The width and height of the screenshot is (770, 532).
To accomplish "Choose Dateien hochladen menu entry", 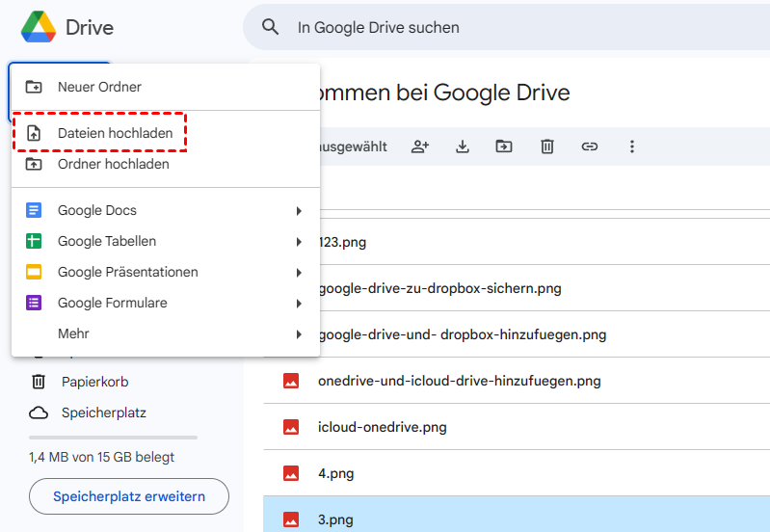I will (x=115, y=133).
